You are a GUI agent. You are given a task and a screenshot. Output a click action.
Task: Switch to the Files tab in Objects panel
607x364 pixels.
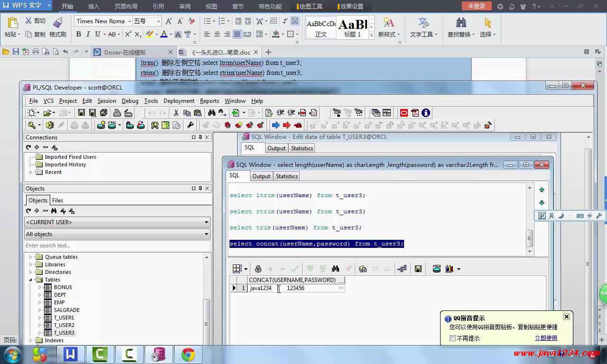57,200
